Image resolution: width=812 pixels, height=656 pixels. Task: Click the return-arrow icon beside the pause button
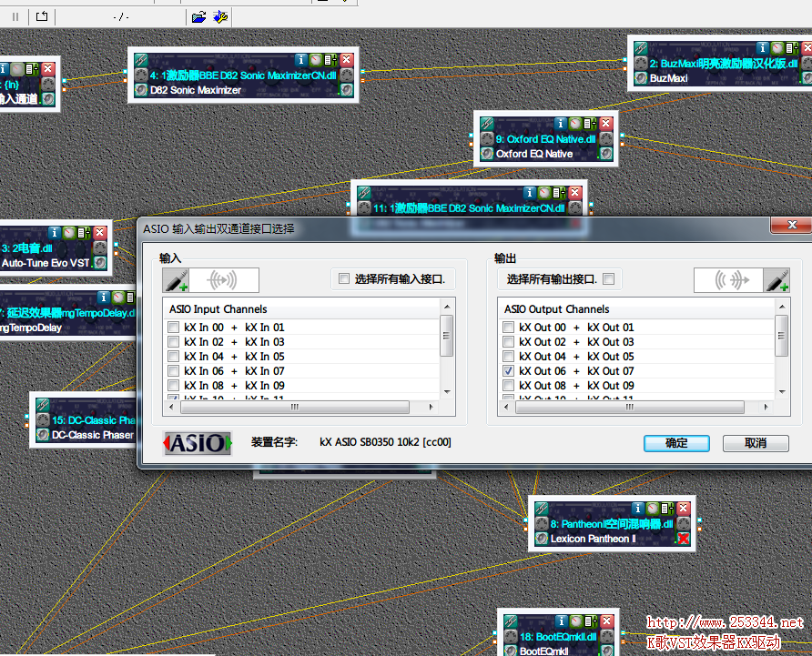coord(42,16)
